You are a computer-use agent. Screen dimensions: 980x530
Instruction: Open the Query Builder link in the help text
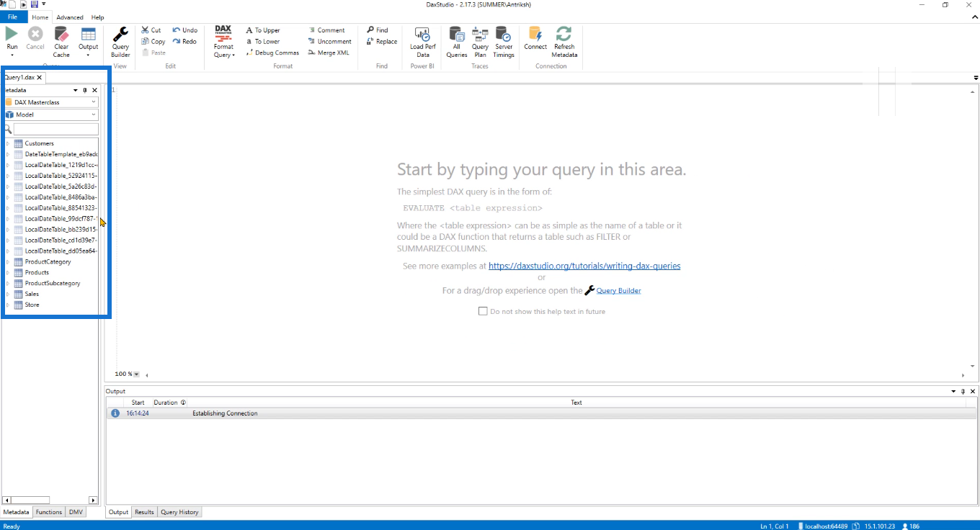tap(618, 291)
